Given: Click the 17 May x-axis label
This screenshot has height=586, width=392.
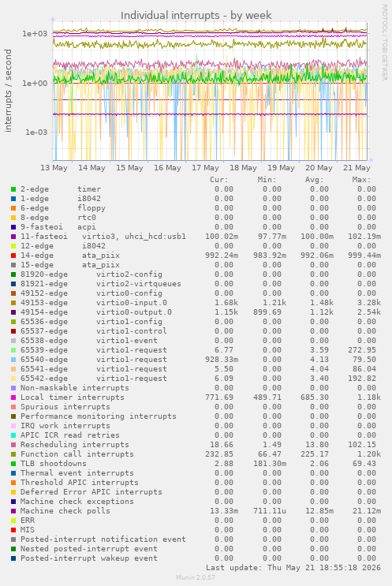Looking at the screenshot, I should [x=205, y=168].
